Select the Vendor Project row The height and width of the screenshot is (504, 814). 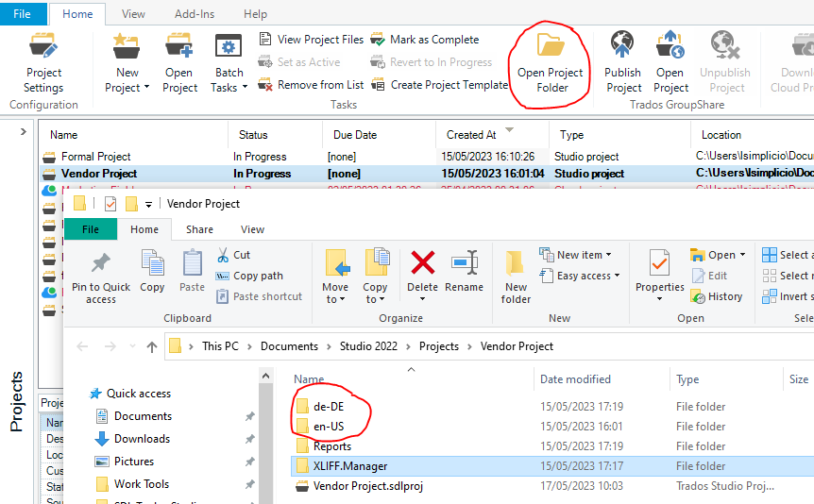click(427, 174)
